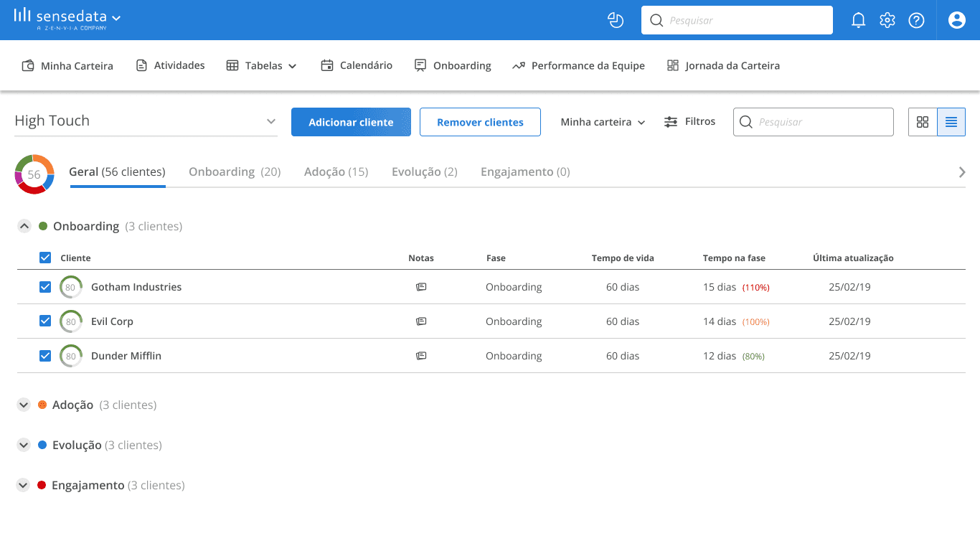Open Evil Corp client

[x=112, y=321]
